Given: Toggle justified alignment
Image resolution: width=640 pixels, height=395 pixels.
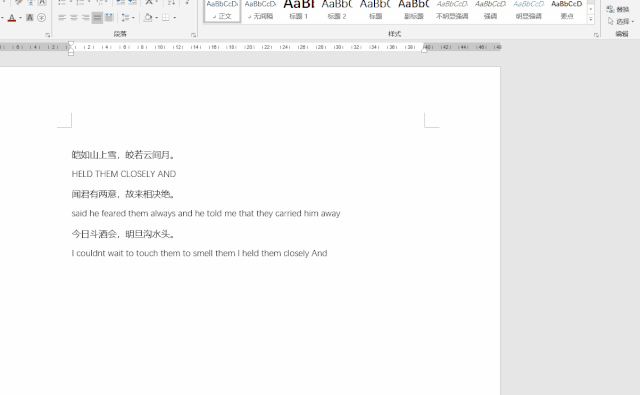Looking at the screenshot, I should pyautogui.click(x=97, y=18).
